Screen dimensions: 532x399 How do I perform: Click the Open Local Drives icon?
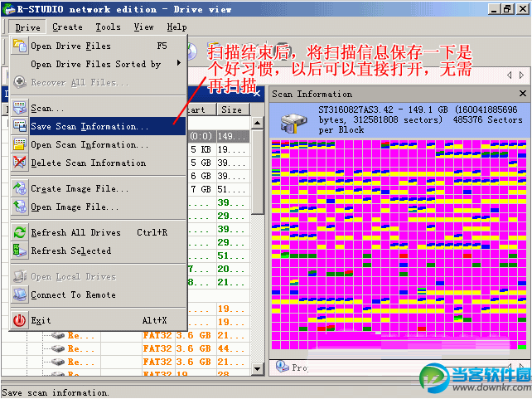pyautogui.click(x=20, y=276)
